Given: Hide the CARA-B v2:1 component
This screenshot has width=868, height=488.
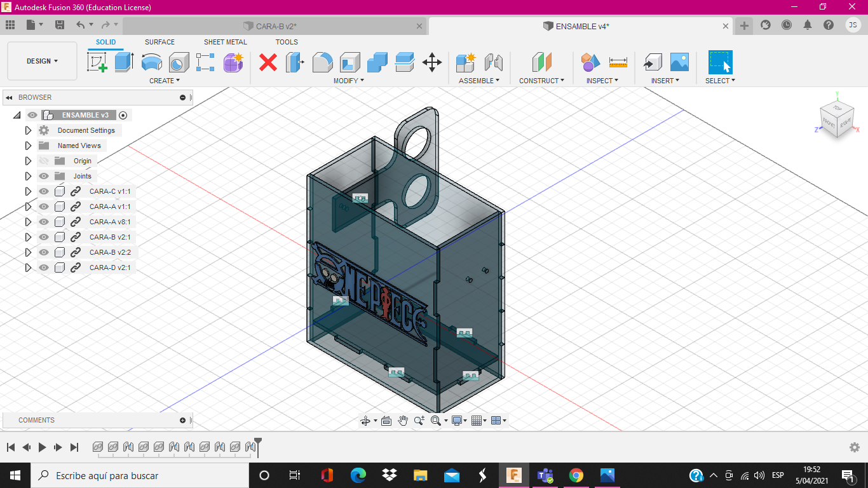Looking at the screenshot, I should pos(44,237).
